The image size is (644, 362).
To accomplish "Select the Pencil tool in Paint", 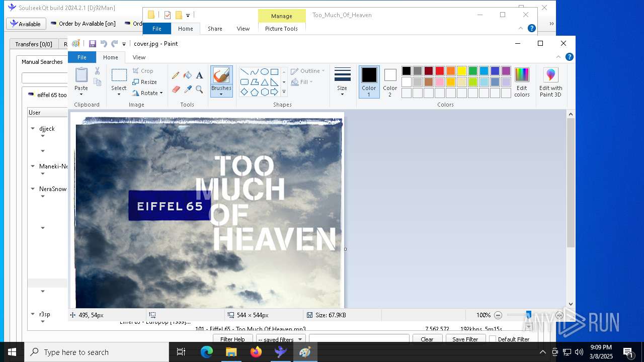I will point(176,75).
